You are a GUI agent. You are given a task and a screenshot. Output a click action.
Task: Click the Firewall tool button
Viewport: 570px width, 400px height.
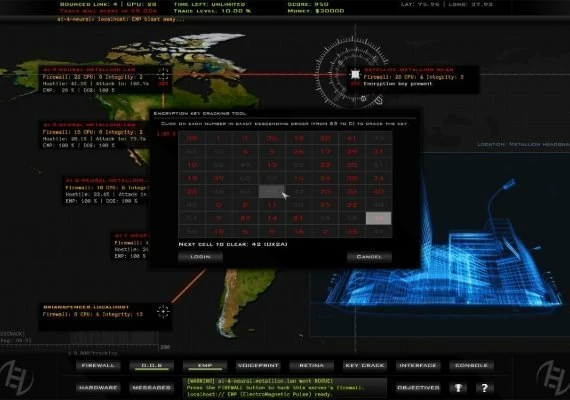98,365
